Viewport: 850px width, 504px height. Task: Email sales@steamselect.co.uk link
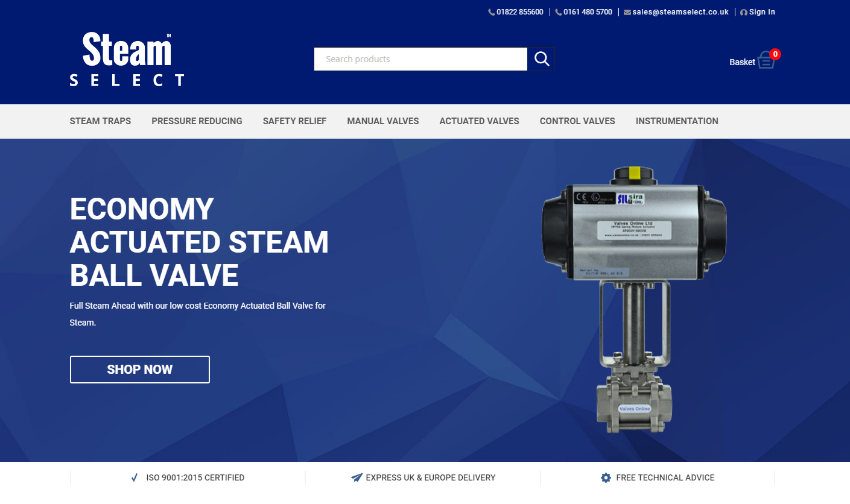(680, 12)
